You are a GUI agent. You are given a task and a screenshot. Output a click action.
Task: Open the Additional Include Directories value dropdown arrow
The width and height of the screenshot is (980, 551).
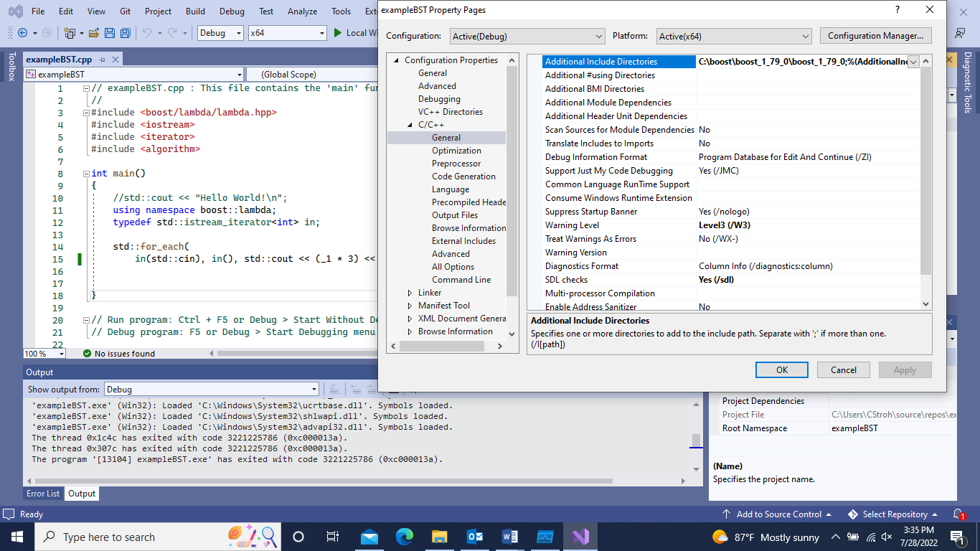(913, 62)
